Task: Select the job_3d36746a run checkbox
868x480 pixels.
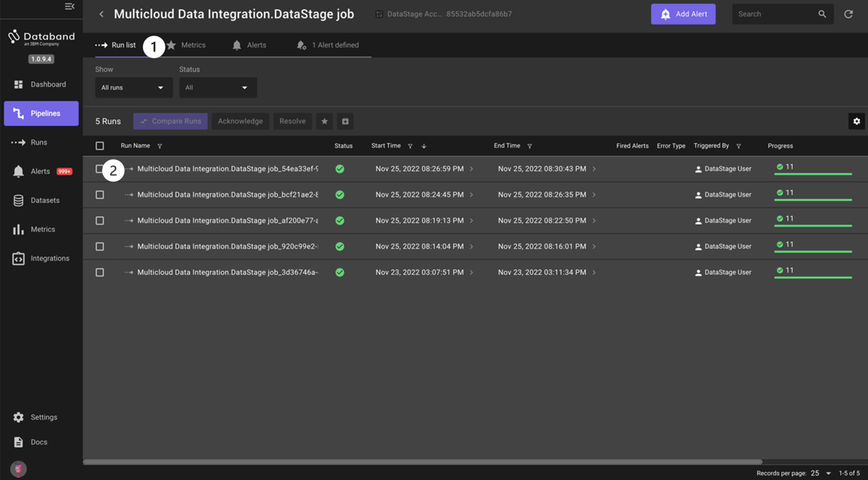Action: point(100,272)
